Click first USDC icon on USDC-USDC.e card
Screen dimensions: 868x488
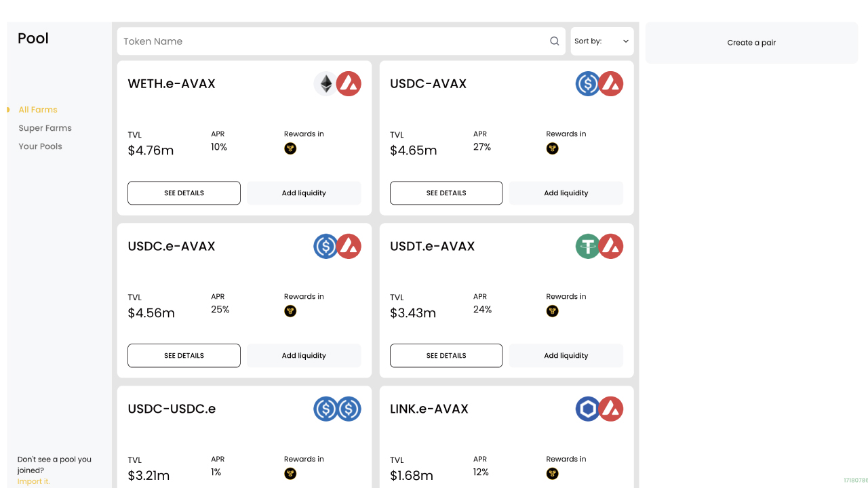tap(326, 409)
